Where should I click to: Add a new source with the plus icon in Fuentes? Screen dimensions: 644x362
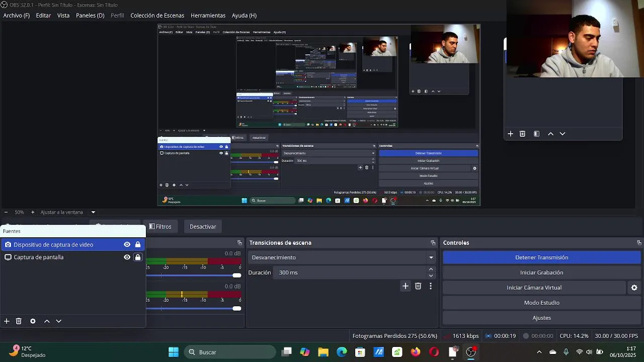point(7,321)
